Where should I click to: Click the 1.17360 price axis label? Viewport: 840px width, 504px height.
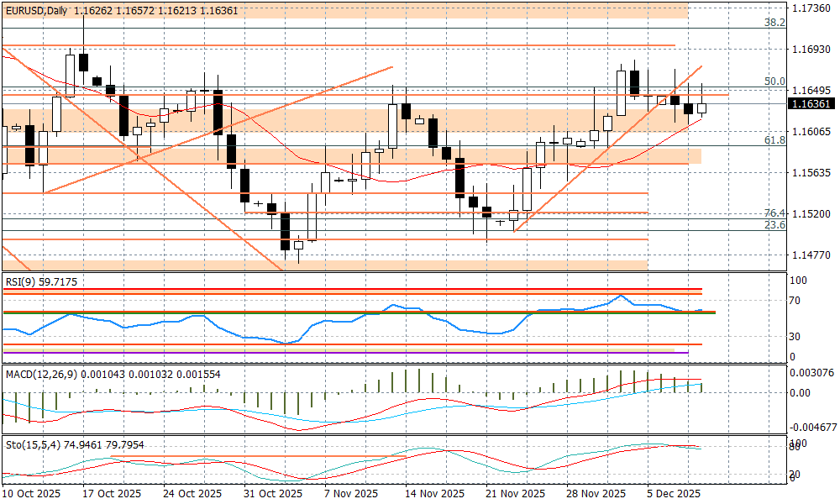[811, 8]
